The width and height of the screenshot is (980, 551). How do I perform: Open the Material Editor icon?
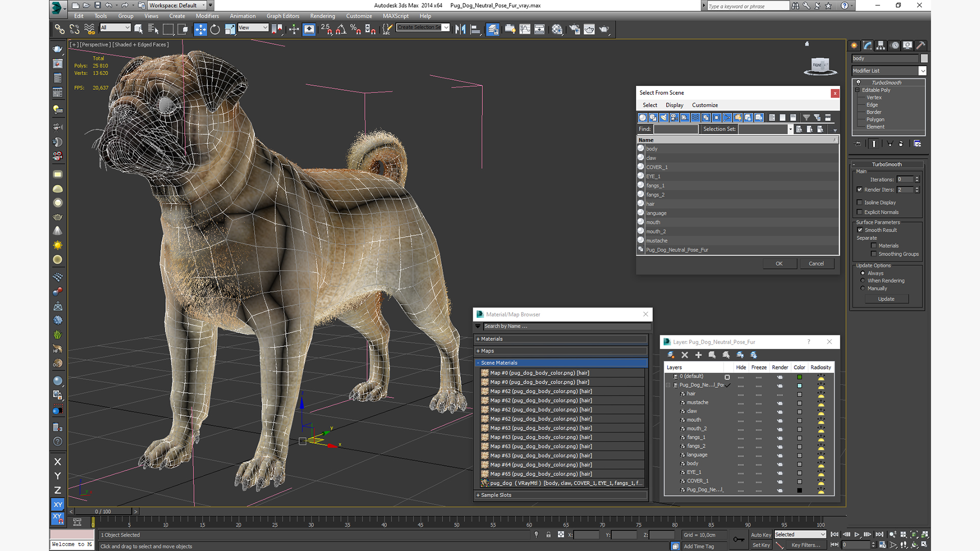click(x=557, y=29)
